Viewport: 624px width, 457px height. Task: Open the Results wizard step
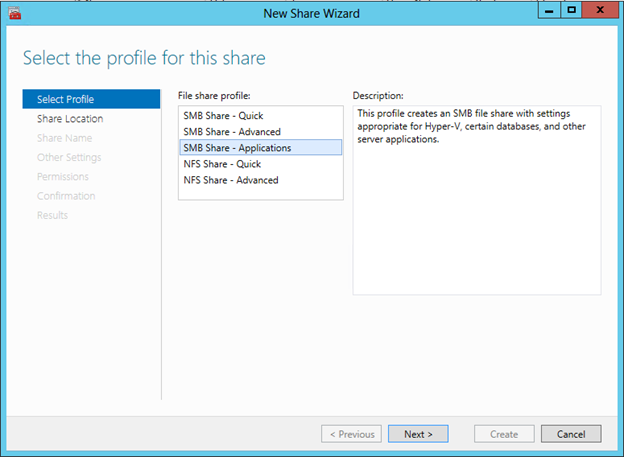[x=52, y=215]
